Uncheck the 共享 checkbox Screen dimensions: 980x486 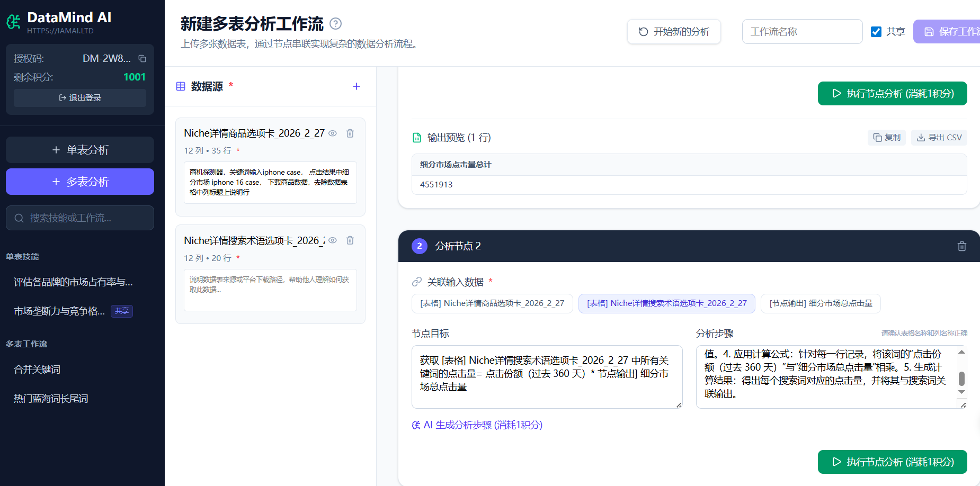point(876,32)
